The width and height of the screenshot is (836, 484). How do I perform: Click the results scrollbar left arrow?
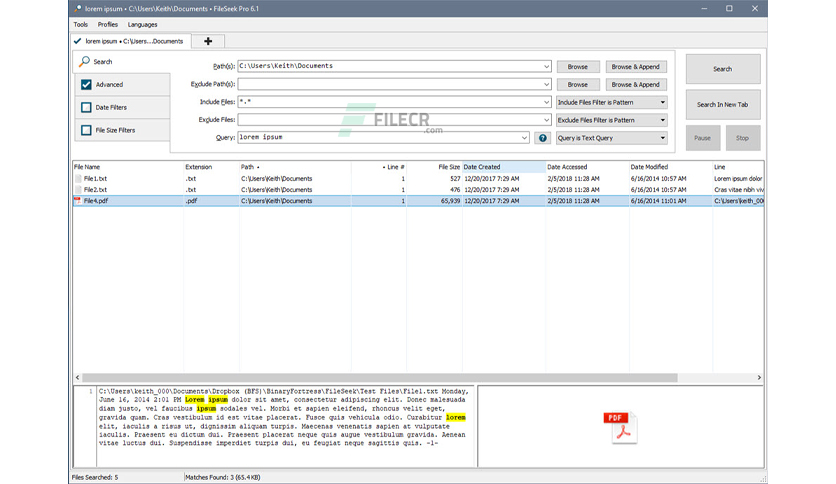point(78,377)
